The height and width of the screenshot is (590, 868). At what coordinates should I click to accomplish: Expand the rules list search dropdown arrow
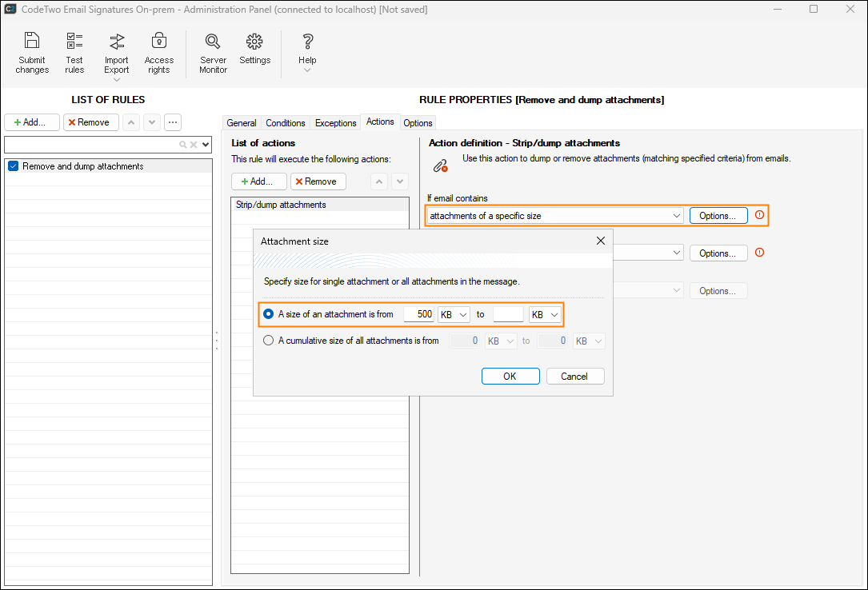(x=206, y=145)
